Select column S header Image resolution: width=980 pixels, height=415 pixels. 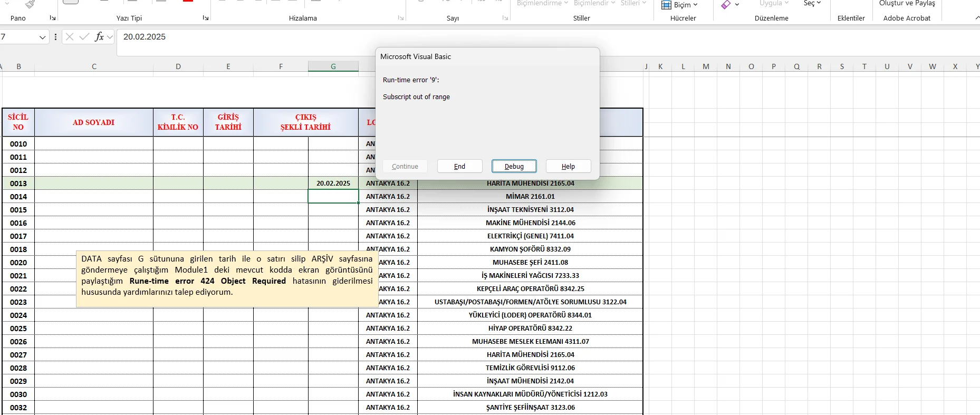click(842, 66)
